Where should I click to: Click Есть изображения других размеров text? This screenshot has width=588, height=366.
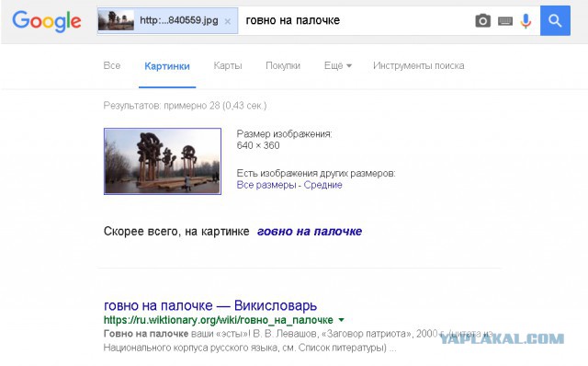(x=316, y=174)
